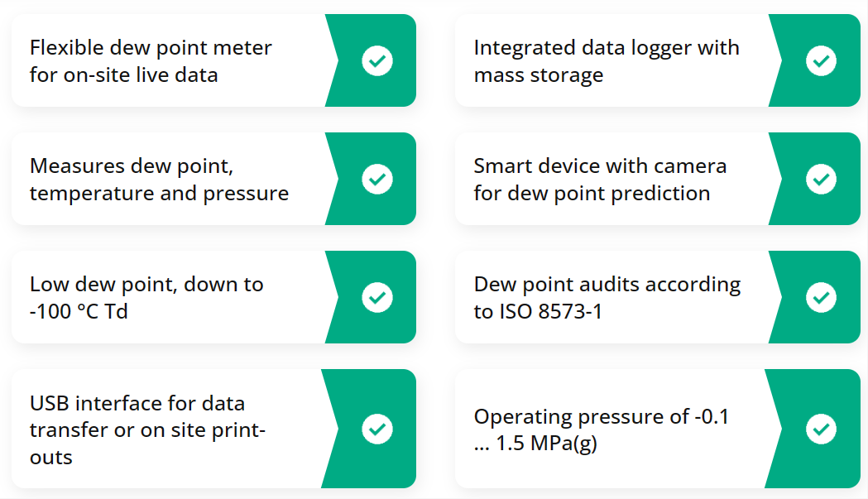Click 'Low dew point, down to -100 °C Td' text
Image resolution: width=868 pixels, height=499 pixels.
pos(146,297)
